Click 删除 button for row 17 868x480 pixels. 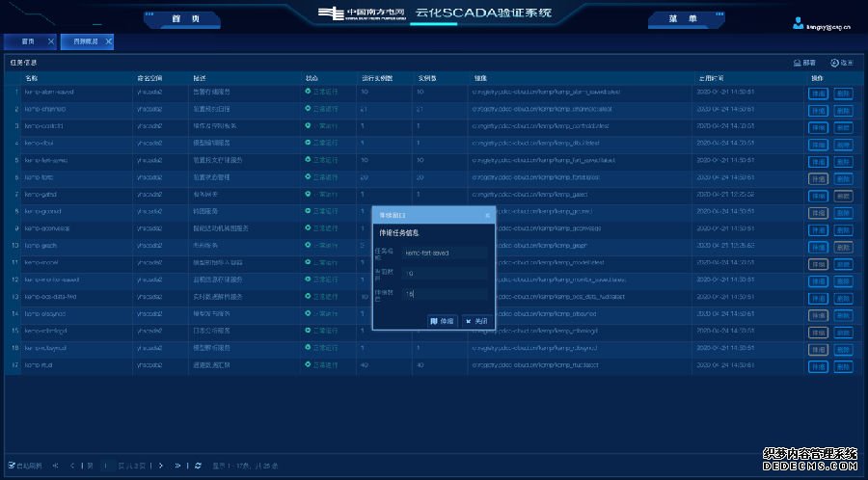[x=843, y=366]
